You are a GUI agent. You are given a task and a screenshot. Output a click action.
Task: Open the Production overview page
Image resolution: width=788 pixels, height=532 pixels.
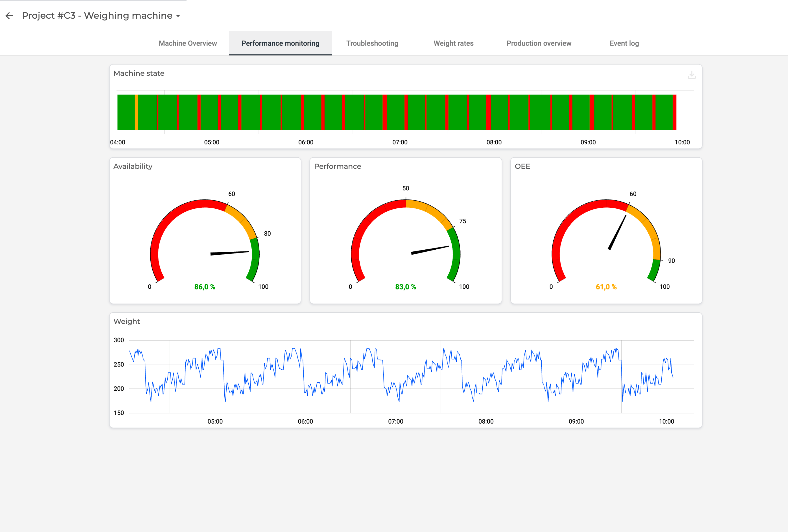(x=539, y=43)
